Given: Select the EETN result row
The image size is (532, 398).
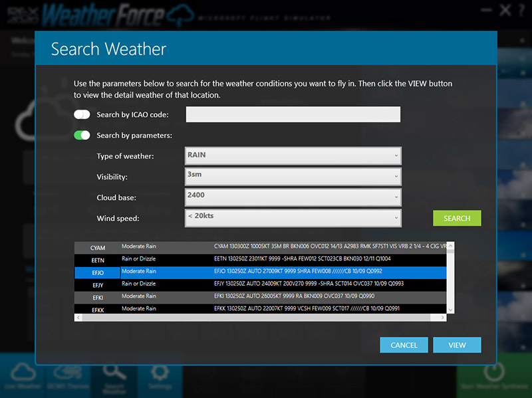Looking at the screenshot, I should coord(260,260).
